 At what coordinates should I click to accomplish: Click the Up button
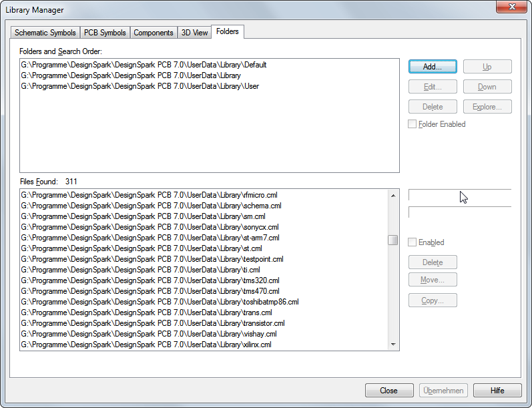click(x=487, y=67)
